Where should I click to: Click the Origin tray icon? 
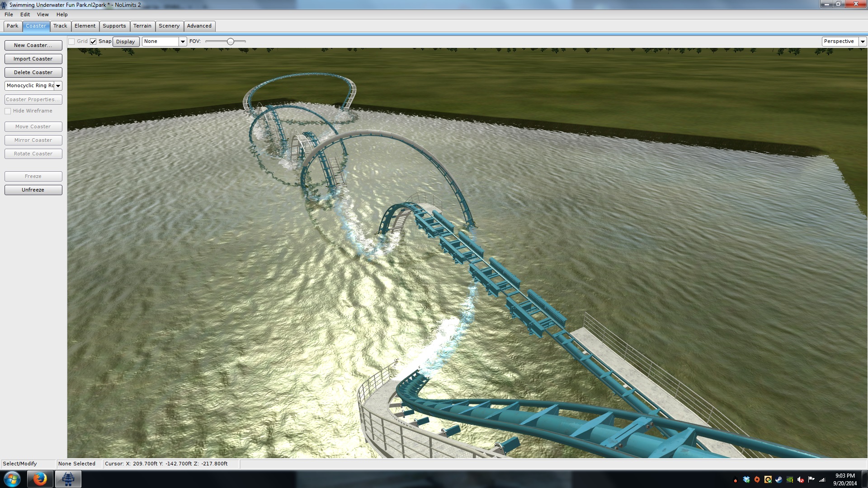pyautogui.click(x=757, y=480)
